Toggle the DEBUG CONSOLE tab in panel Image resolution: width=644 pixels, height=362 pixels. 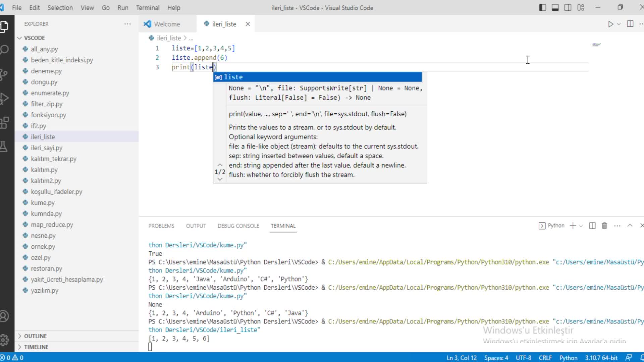238,226
